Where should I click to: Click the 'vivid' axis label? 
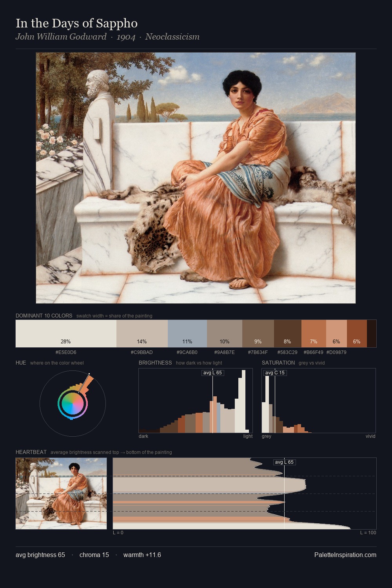pos(370,436)
